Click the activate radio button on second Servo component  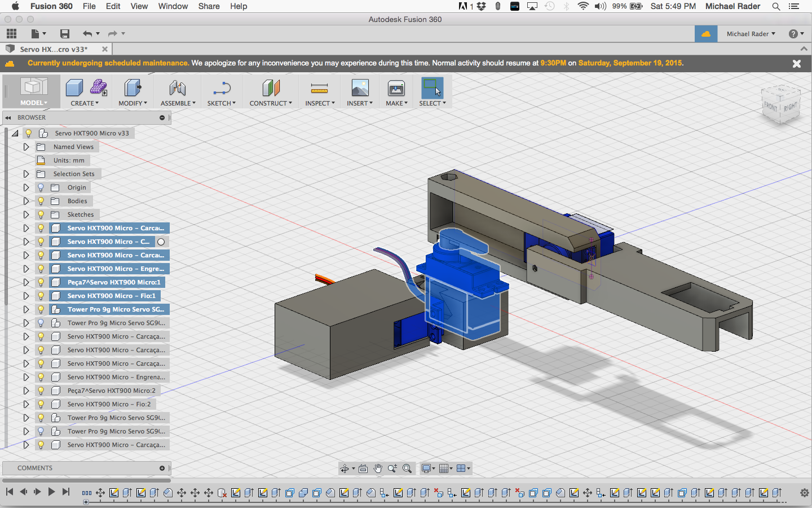tap(161, 242)
